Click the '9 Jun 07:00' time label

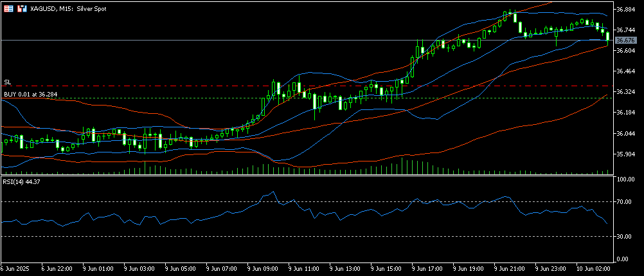point(220,268)
